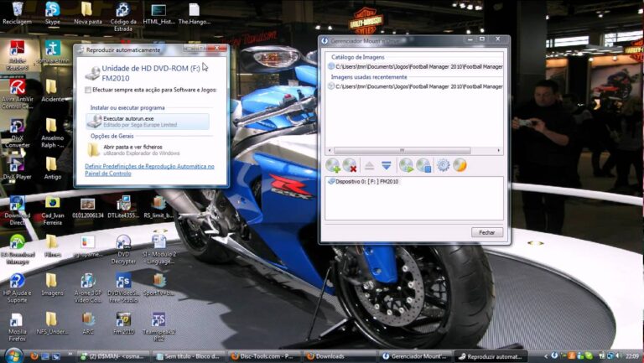Click the Anselmo Ralph folder icon
The image size is (644, 363).
point(53,132)
